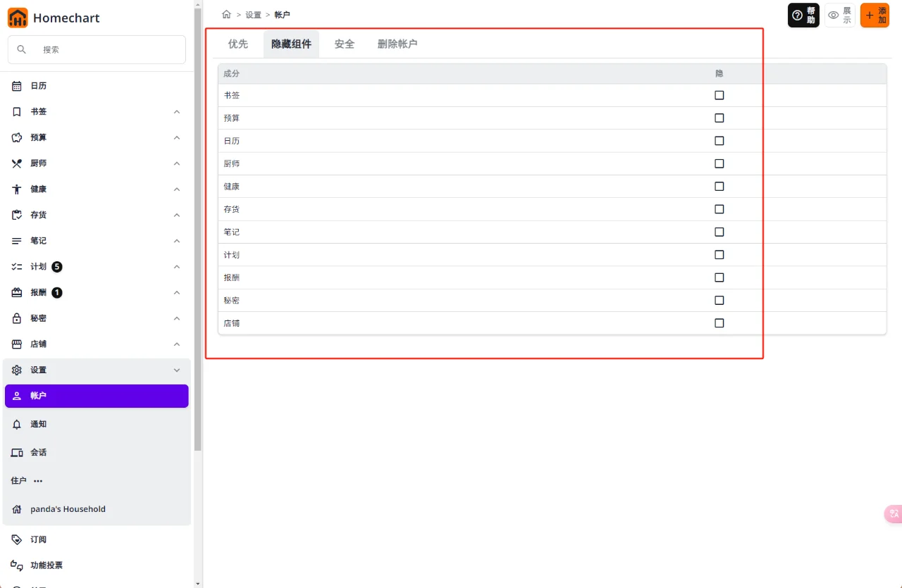The width and height of the screenshot is (902, 588).
Task: Check the hide checkbox for 书签
Action: point(719,95)
